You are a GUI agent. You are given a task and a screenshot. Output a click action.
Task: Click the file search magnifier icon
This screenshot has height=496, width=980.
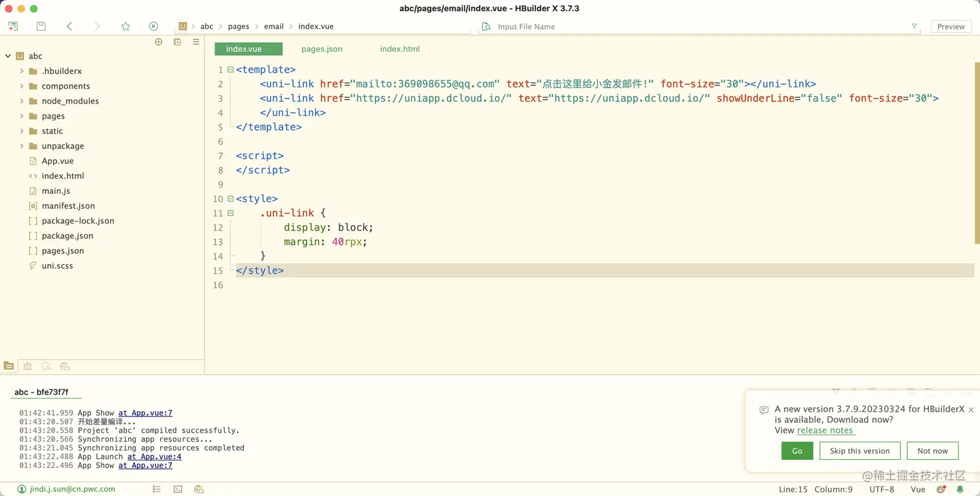(x=486, y=27)
